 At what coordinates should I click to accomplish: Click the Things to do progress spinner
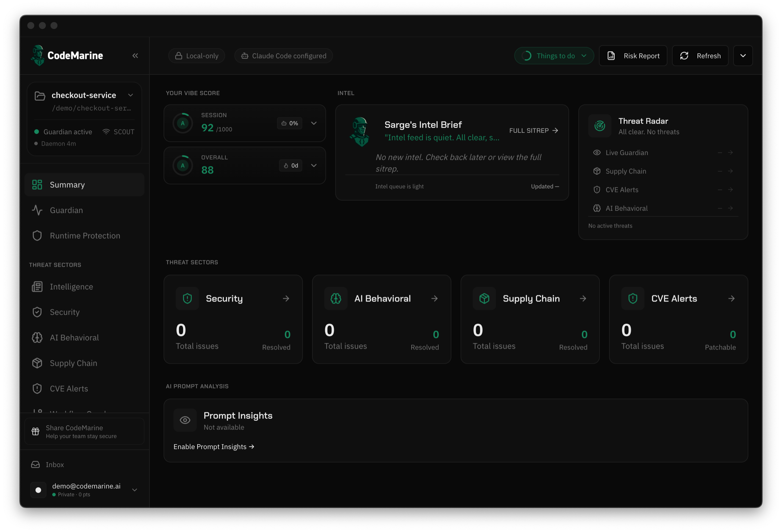(x=527, y=56)
